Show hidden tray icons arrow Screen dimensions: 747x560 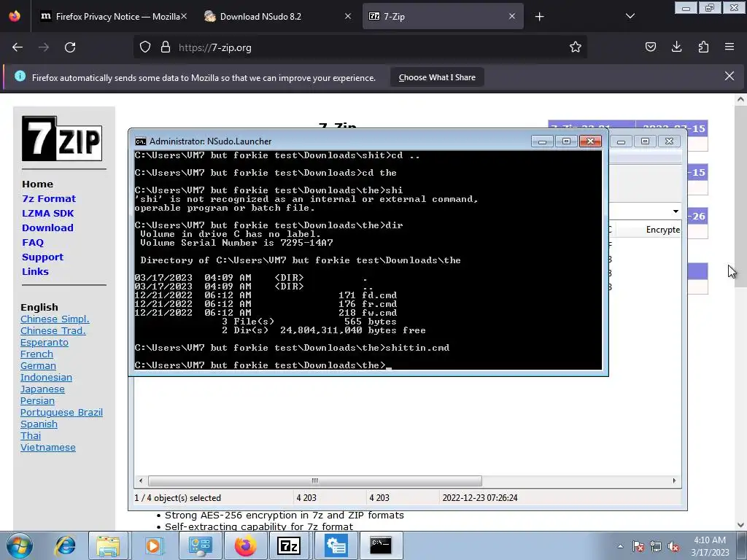click(x=620, y=546)
